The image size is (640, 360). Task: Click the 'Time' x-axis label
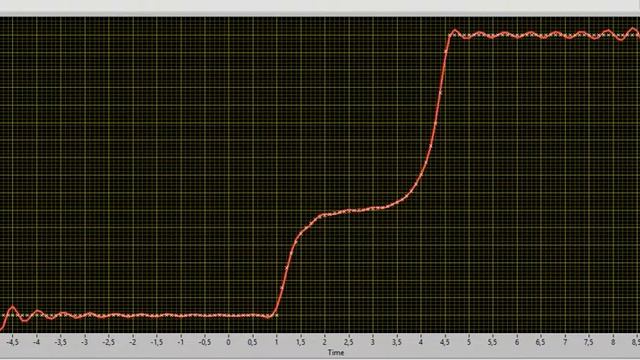click(336, 353)
